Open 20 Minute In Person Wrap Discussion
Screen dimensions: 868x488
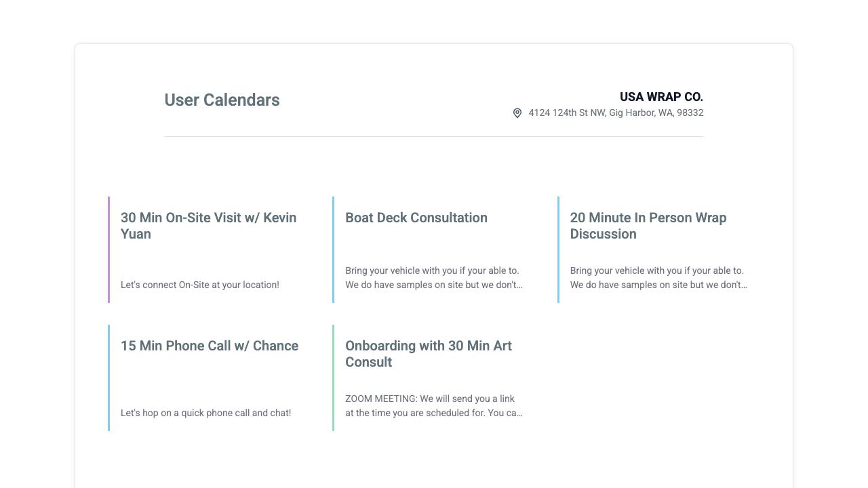click(x=648, y=226)
